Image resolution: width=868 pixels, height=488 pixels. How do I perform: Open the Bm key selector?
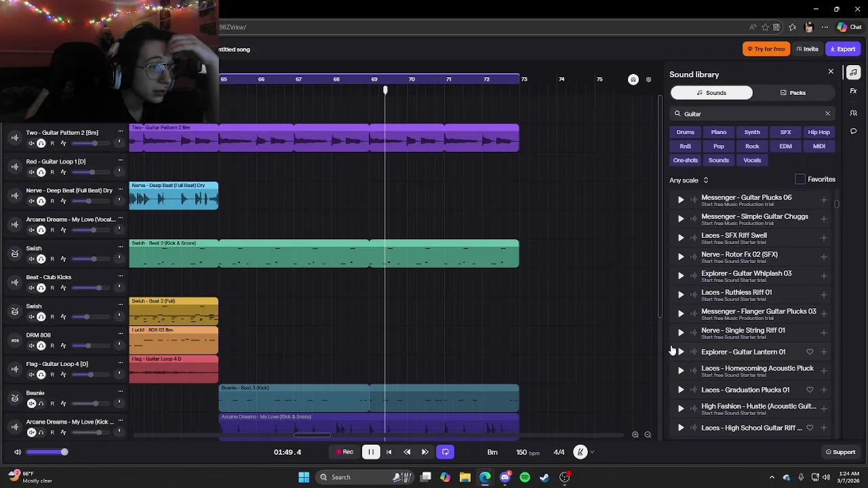492,452
